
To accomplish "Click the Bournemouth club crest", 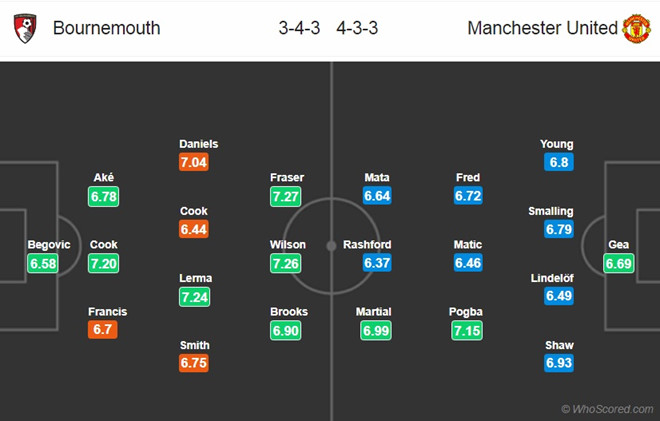I will point(25,27).
